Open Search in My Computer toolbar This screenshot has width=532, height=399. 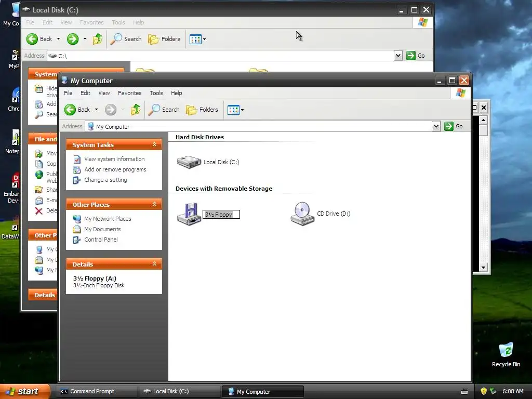coord(164,110)
